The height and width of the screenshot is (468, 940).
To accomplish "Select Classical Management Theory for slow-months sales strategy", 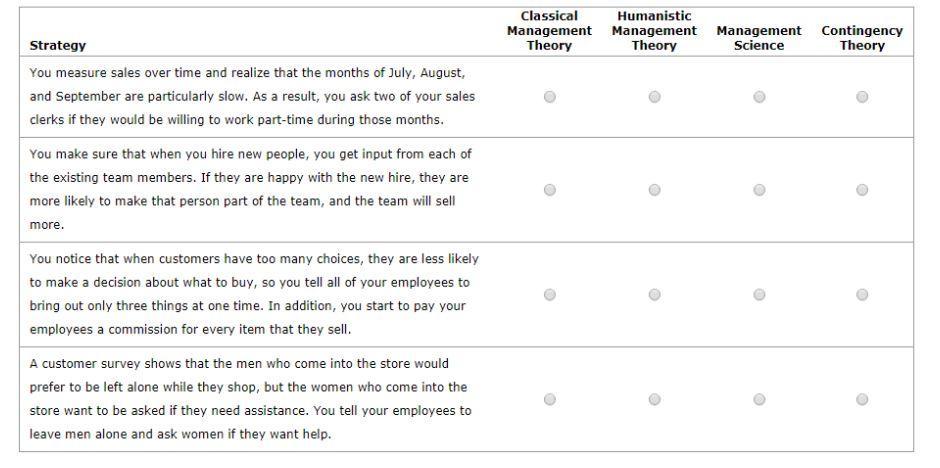I will [x=550, y=97].
